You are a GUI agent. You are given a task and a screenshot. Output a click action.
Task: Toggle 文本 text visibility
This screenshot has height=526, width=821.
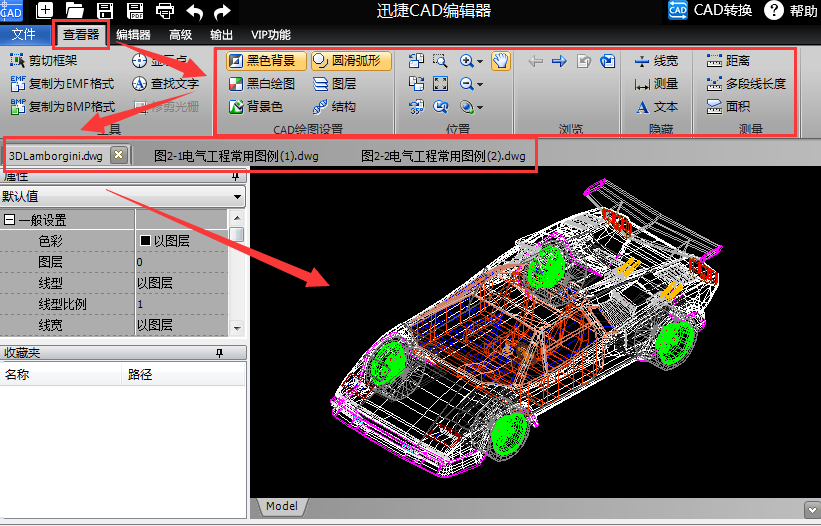[x=656, y=107]
